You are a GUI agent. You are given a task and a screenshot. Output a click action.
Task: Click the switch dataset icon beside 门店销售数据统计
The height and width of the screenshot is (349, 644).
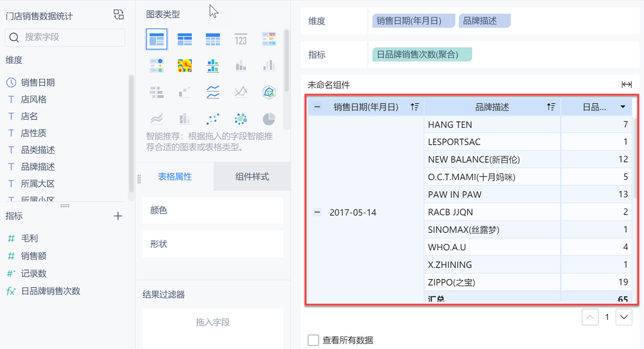point(119,15)
